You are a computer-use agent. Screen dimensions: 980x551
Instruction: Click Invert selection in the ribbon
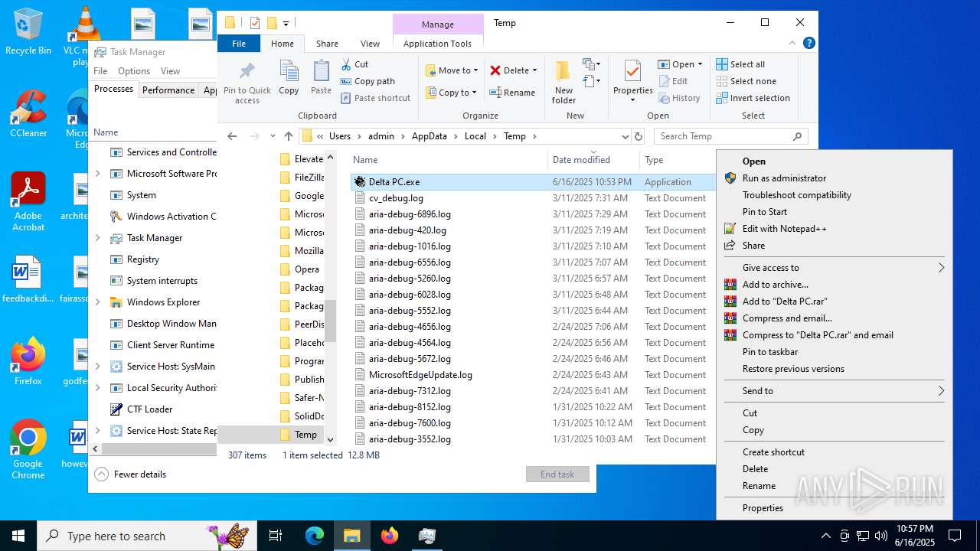(753, 98)
